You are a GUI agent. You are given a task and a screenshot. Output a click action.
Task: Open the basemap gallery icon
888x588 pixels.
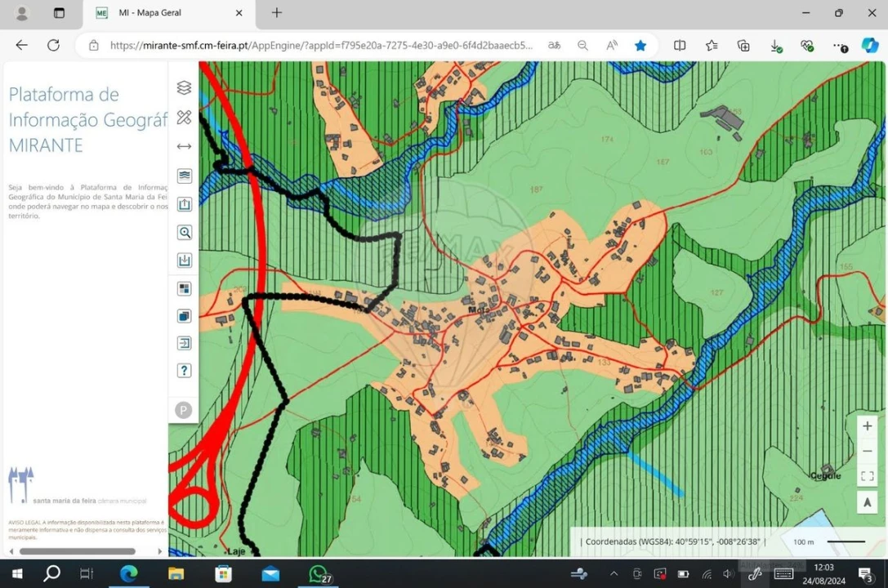(x=184, y=287)
